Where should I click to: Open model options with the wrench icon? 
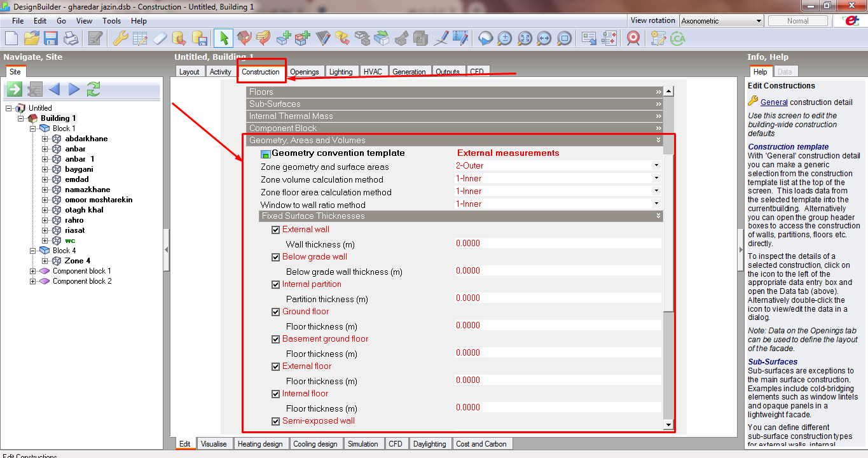pos(121,38)
